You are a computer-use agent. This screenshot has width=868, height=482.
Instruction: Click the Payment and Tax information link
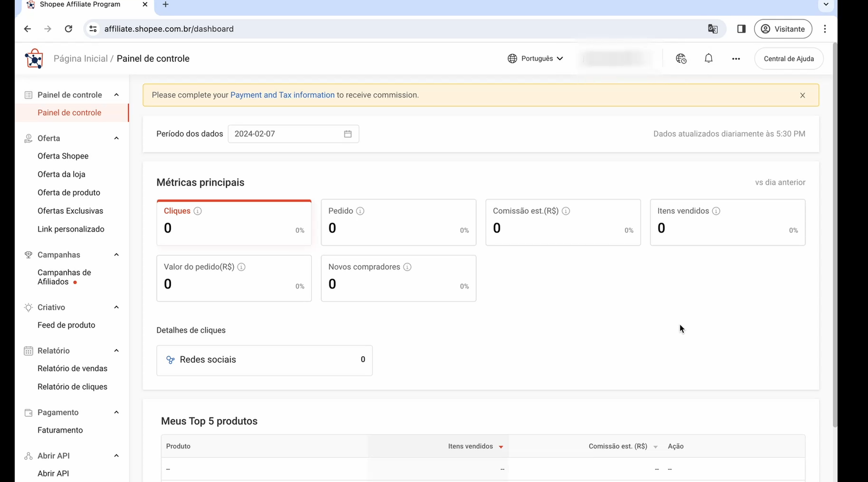(x=283, y=95)
